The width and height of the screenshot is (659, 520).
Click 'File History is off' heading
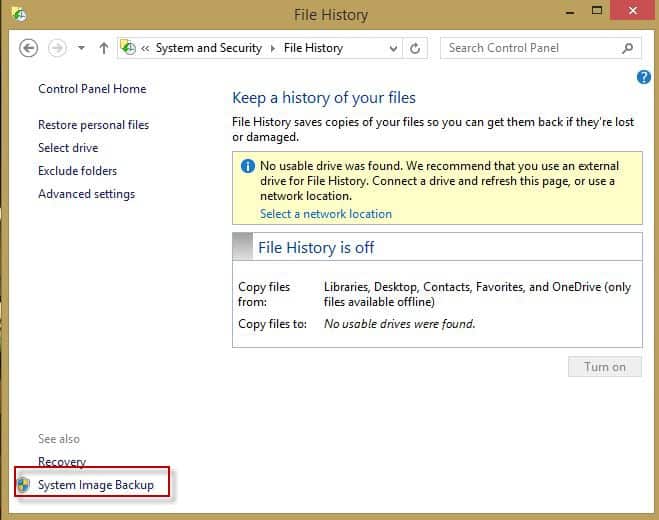tap(316, 248)
